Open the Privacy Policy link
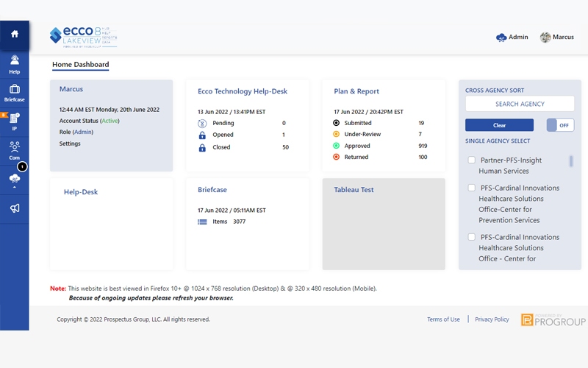 [492, 319]
